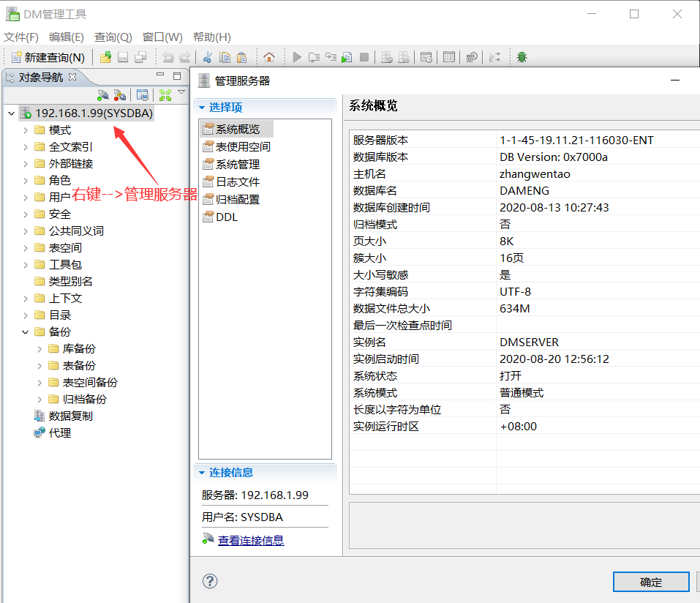Image resolution: width=700 pixels, height=603 pixels.
Task: Click the stop square toolbar icon
Action: tap(364, 57)
